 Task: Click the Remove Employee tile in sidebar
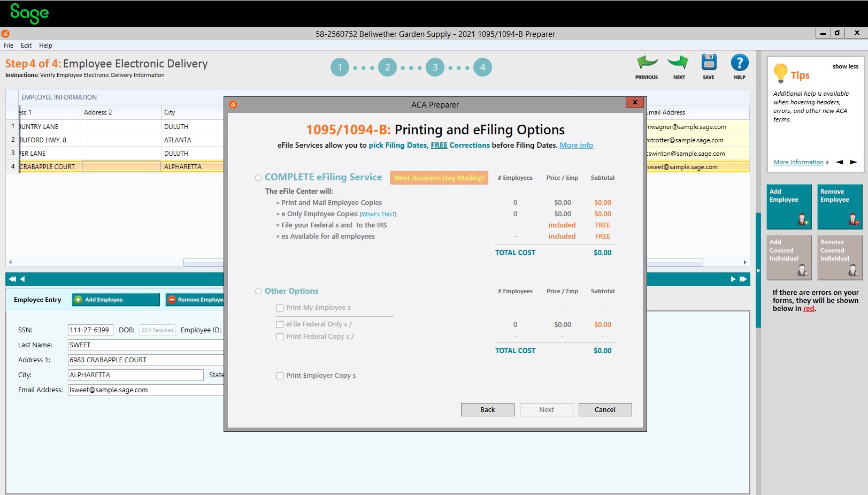point(840,207)
